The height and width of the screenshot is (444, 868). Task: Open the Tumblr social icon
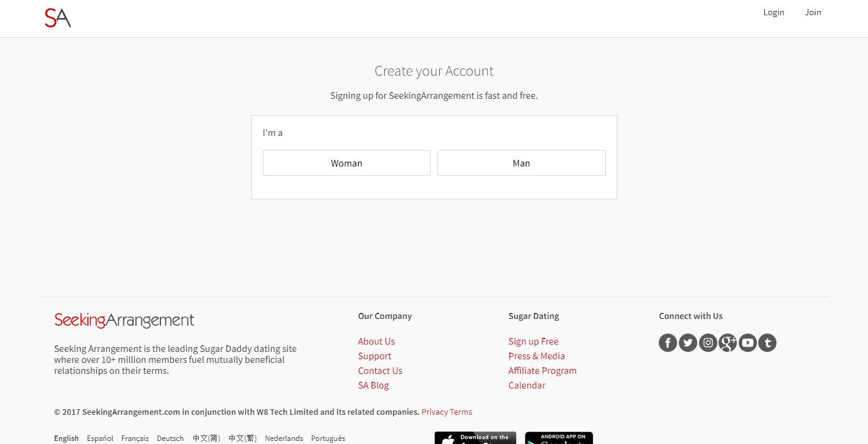[767, 343]
